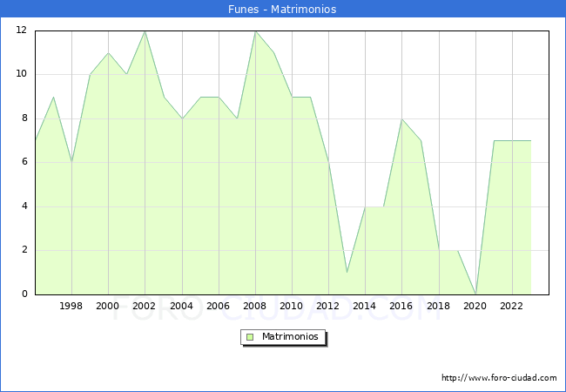Click the green Matrimonios legend swatch
This screenshot has width=566, height=392.
(x=250, y=336)
